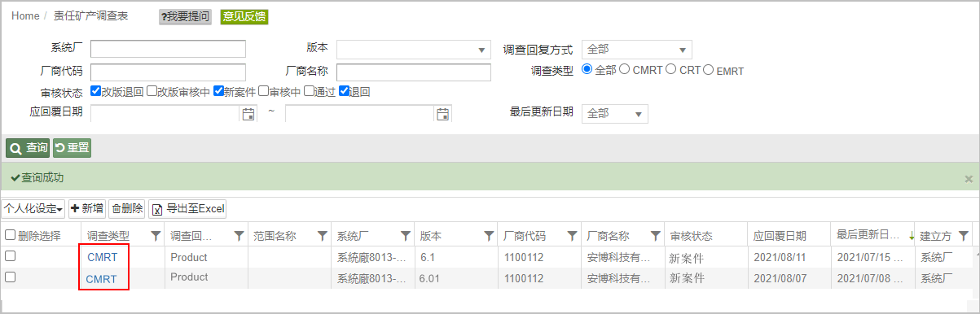Click the 我要提问 button
Screen dimensions: 980x314
coord(185,16)
